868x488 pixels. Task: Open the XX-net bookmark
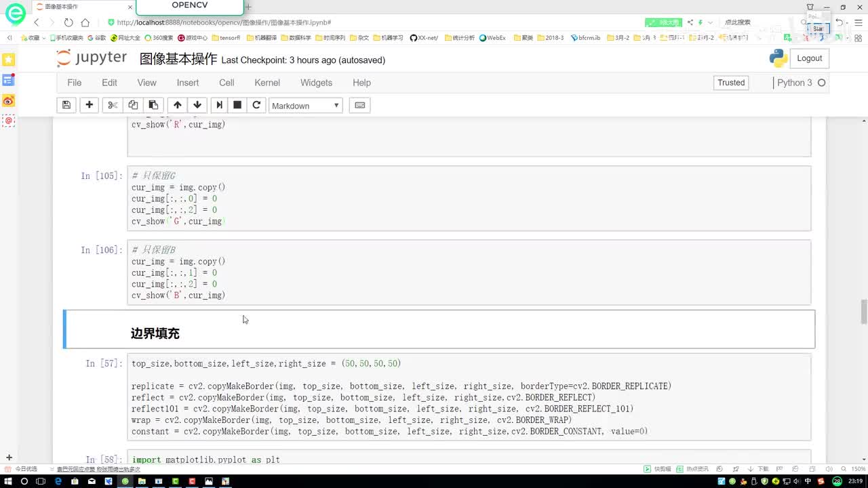click(x=424, y=38)
